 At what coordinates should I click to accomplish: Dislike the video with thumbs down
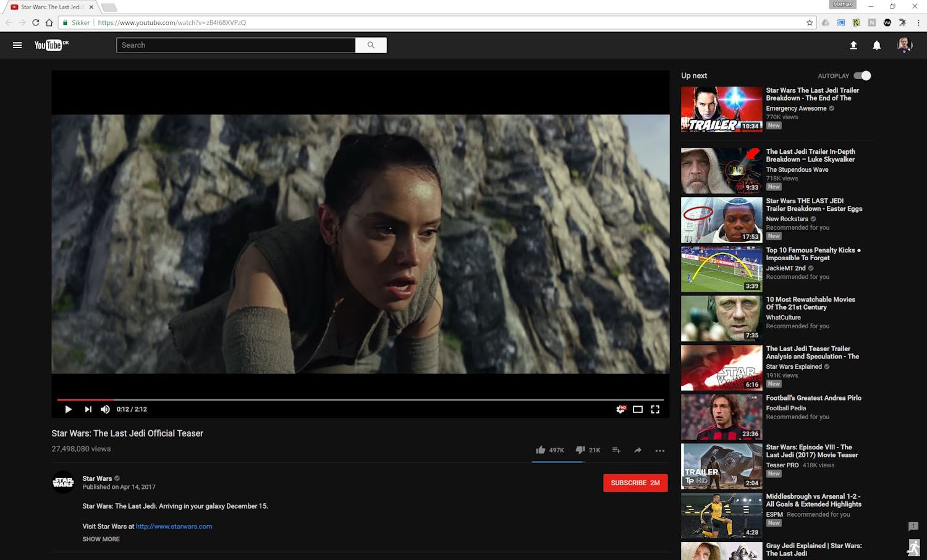tap(580, 450)
